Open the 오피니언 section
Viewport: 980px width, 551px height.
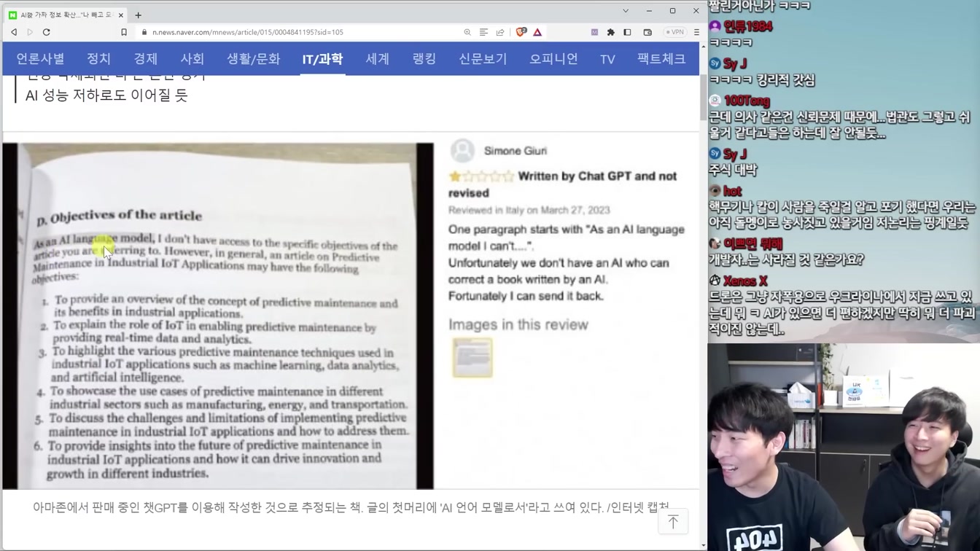(553, 59)
